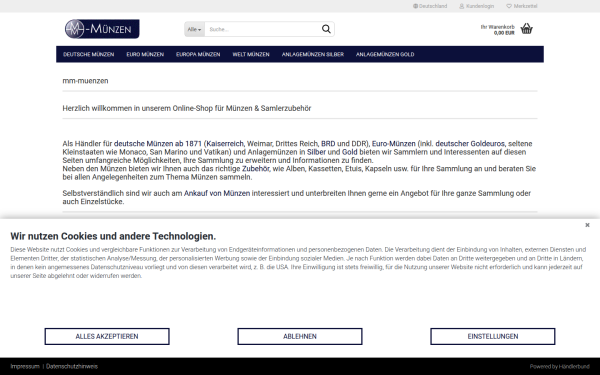Follow the Zubehör link
The image size is (600, 375).
pyautogui.click(x=256, y=169)
